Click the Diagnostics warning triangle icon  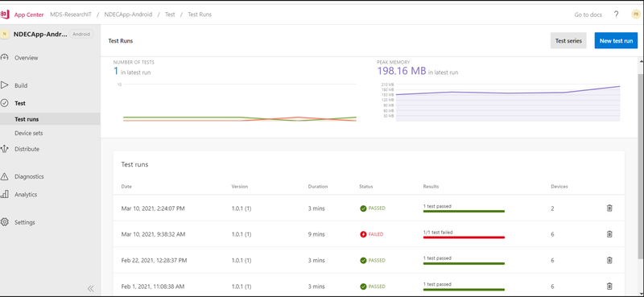click(5, 176)
